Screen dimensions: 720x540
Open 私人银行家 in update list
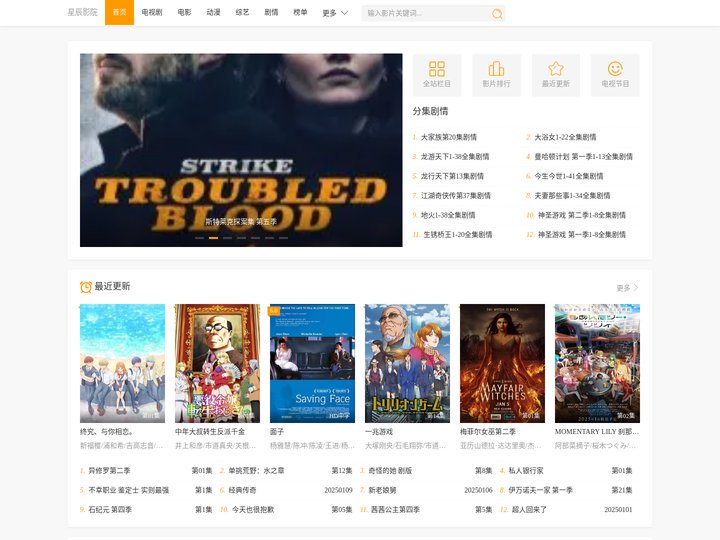tap(526, 471)
